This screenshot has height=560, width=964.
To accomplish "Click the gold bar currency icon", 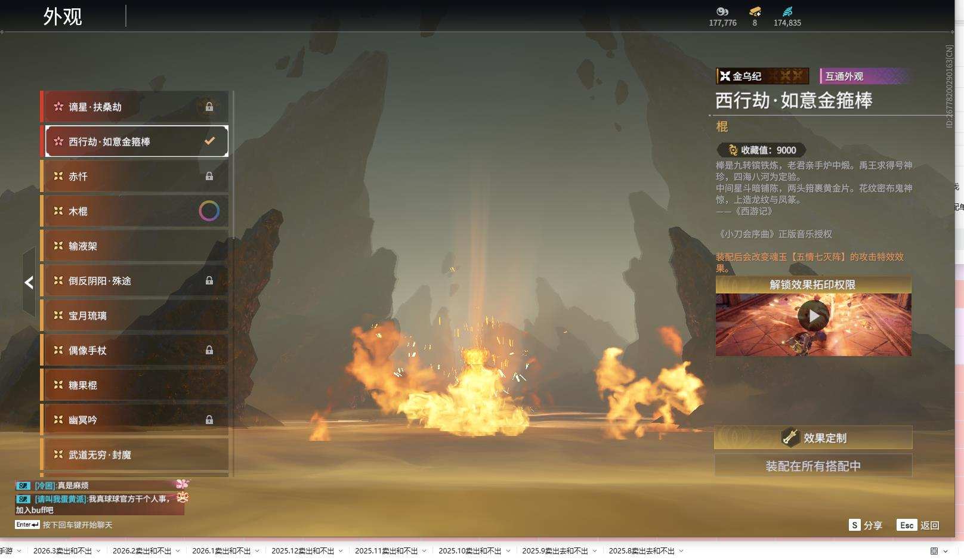I will pos(755,11).
